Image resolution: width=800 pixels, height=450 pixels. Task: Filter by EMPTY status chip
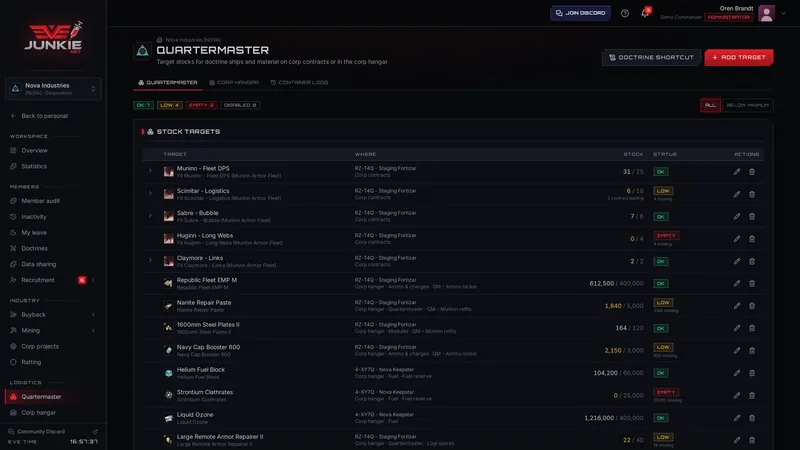[x=202, y=105]
